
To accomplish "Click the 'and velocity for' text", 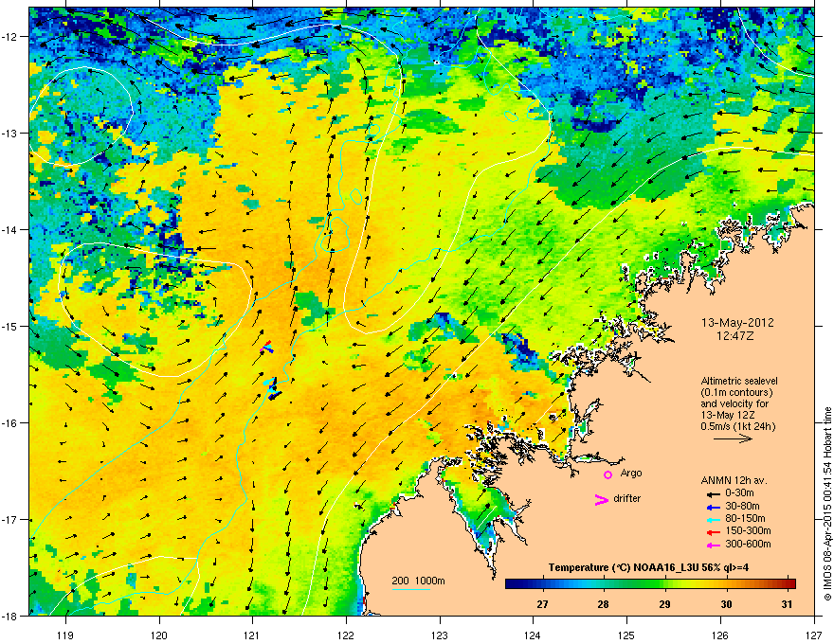I will click(x=734, y=403).
